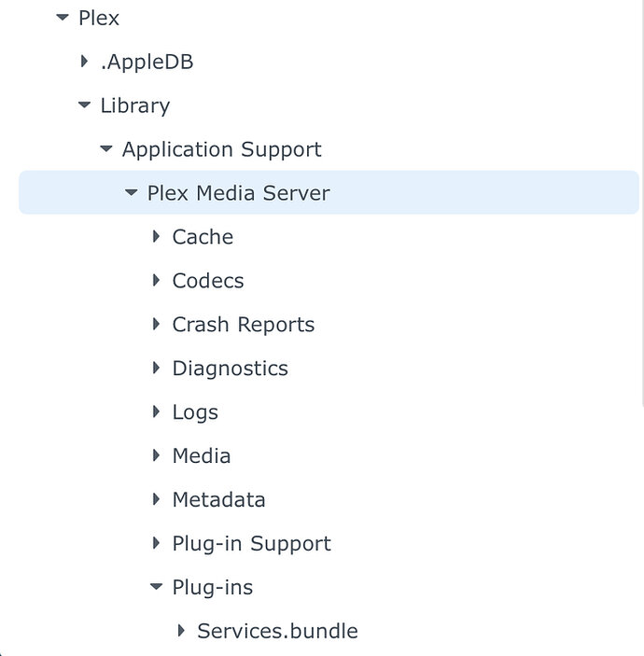The width and height of the screenshot is (644, 656).
Task: Collapse the Plex folder arrow
Action: click(63, 18)
